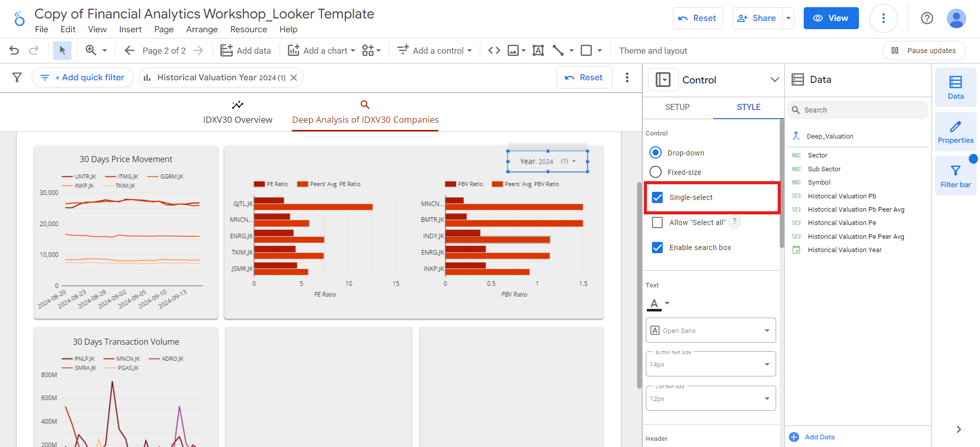Show help for Allow Select all

[x=734, y=221]
